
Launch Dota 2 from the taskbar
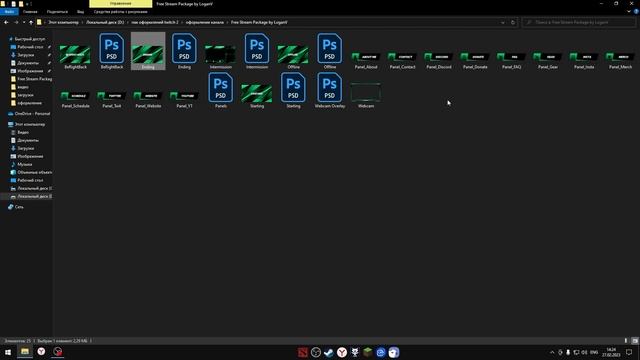(x=302, y=352)
